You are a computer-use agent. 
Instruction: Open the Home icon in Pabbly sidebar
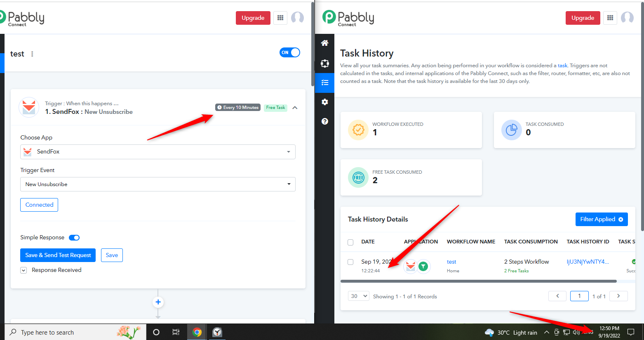tap(325, 43)
